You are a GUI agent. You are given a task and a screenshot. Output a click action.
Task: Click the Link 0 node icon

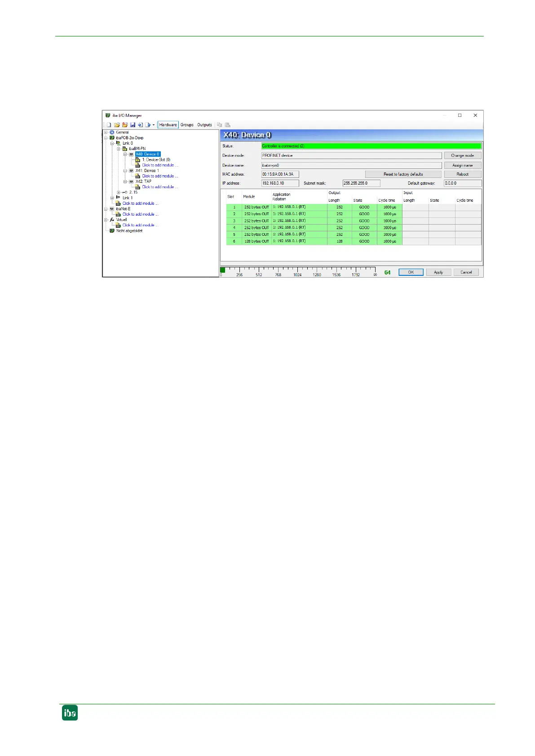point(118,143)
